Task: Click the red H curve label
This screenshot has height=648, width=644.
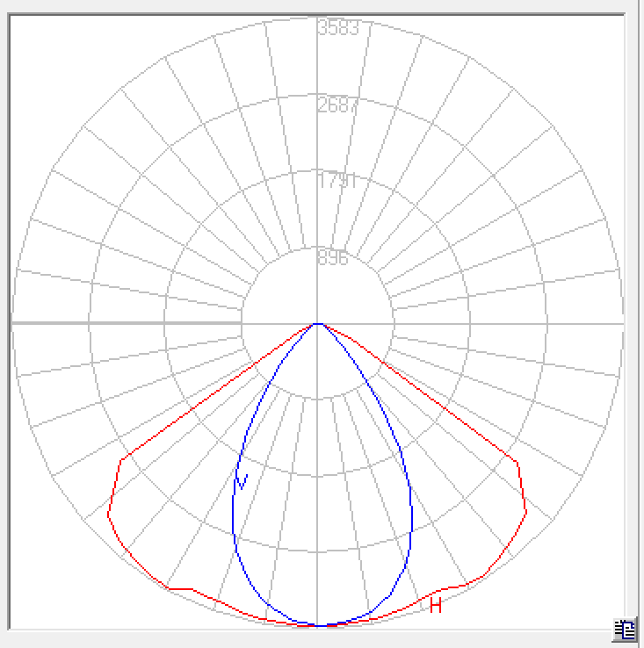Action: [435, 605]
